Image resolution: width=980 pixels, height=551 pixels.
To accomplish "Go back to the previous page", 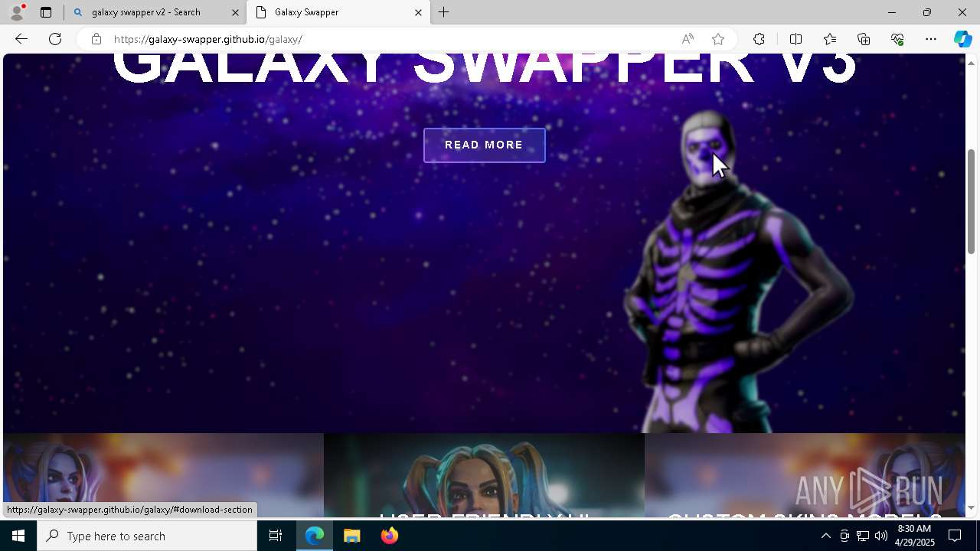I will click(21, 39).
